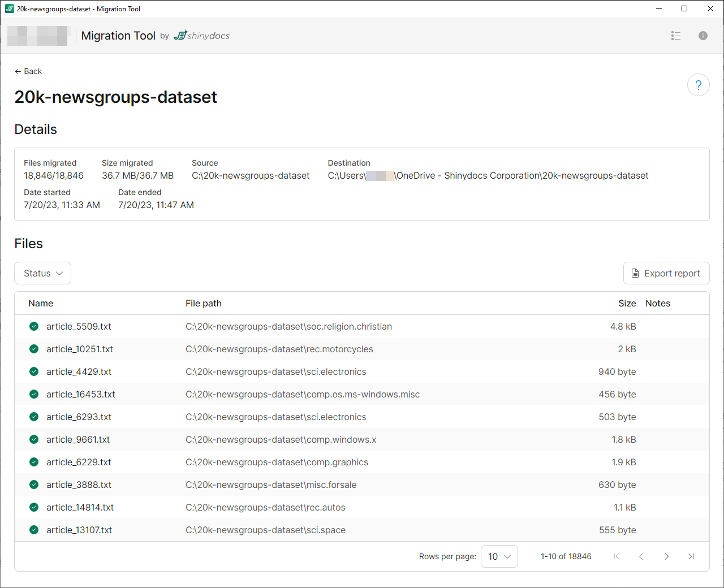Click the Notes column header
This screenshot has width=724, height=588.
click(657, 304)
